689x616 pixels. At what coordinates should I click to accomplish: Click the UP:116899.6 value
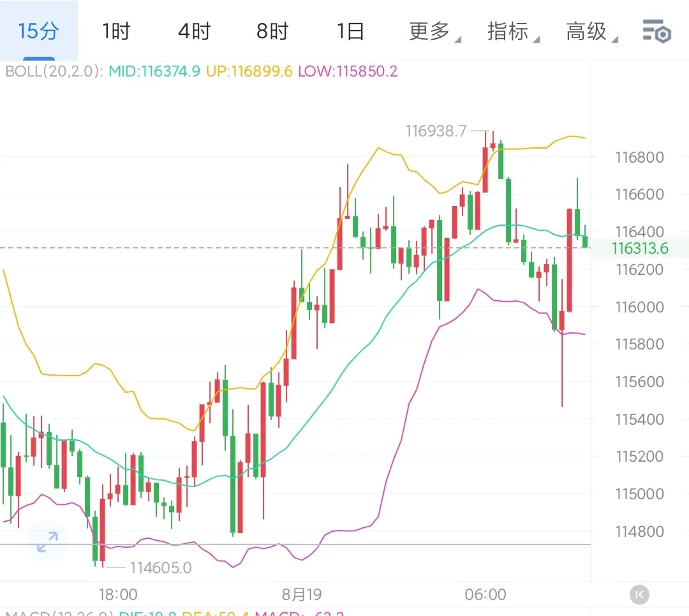[x=249, y=71]
